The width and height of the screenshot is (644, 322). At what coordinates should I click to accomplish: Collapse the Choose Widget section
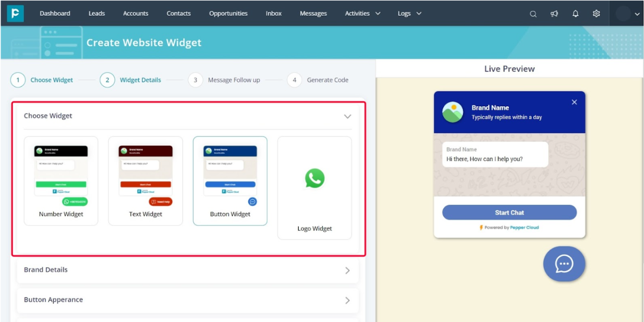[347, 116]
